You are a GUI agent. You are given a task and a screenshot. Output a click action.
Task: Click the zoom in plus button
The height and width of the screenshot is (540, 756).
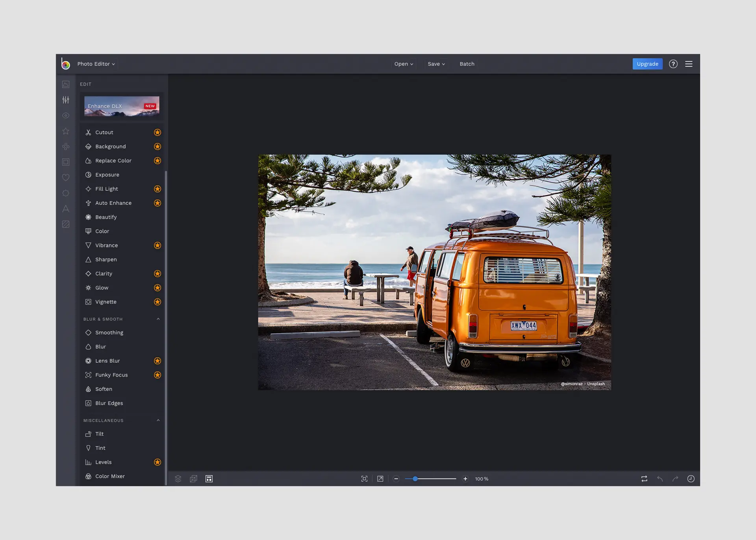465,479
